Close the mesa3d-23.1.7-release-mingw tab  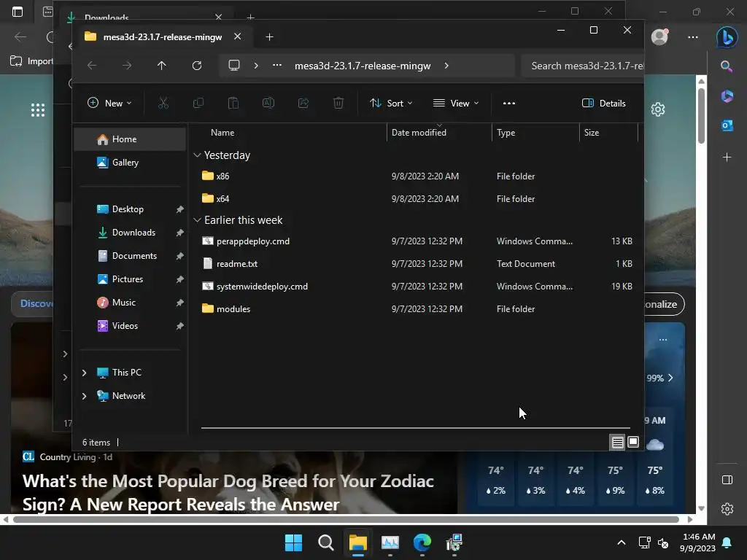(237, 36)
